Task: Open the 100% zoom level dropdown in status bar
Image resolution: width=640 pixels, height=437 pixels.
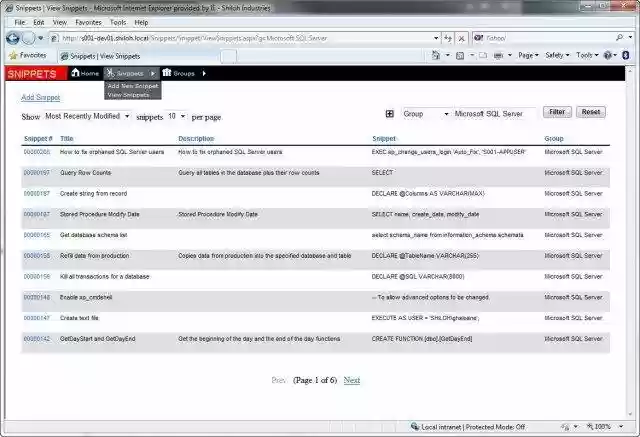Action: point(621,427)
